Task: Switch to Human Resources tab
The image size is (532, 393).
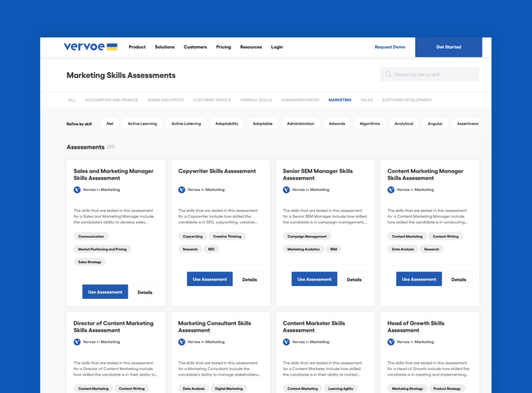Action: tap(300, 100)
